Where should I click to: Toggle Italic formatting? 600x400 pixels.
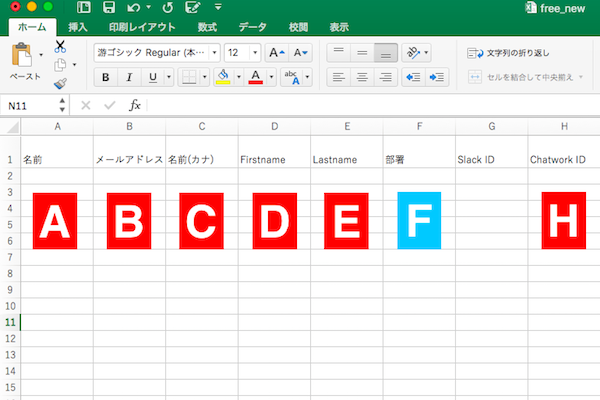click(x=129, y=77)
